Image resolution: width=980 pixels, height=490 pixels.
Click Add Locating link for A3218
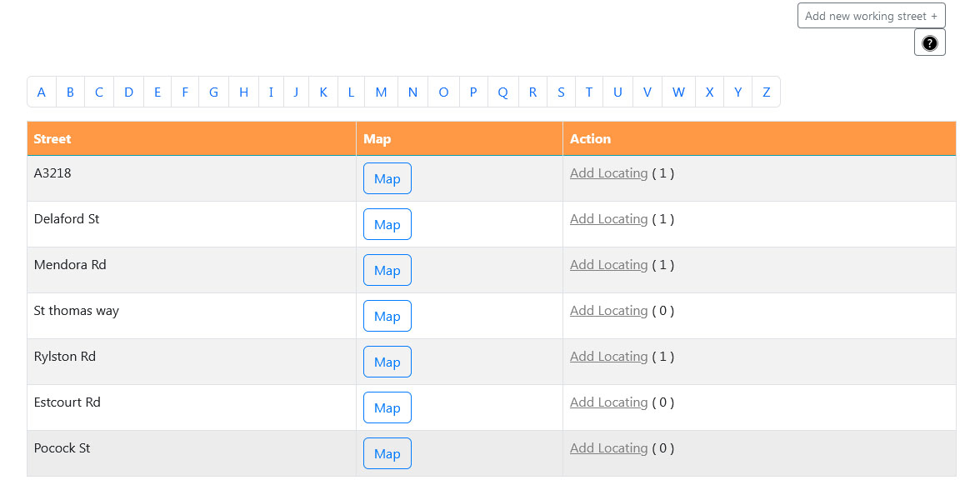(x=608, y=173)
